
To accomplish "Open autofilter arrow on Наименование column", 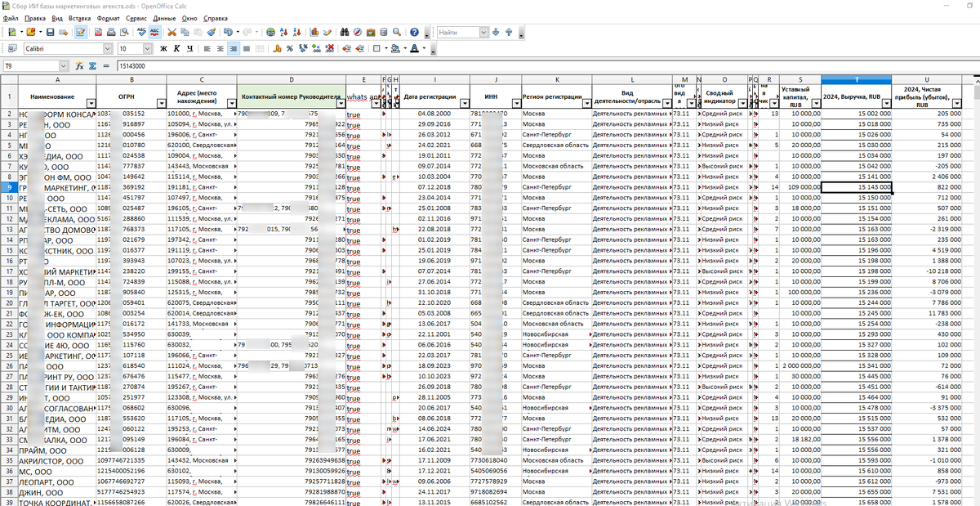I will tap(91, 102).
